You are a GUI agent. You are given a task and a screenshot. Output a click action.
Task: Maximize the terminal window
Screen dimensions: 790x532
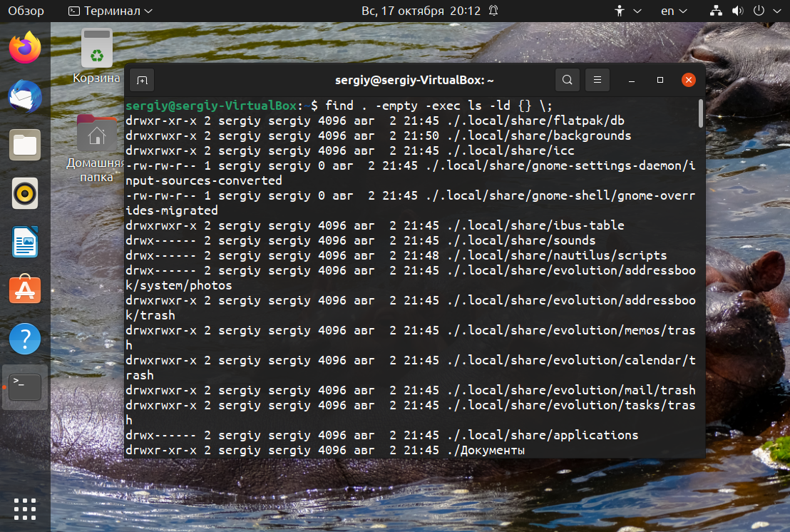[x=660, y=80]
